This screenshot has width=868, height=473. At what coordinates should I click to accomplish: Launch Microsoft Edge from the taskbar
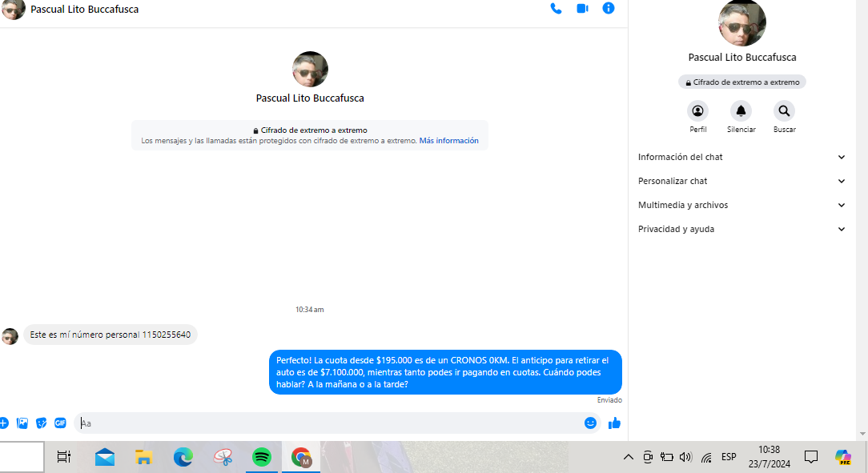[x=183, y=457]
